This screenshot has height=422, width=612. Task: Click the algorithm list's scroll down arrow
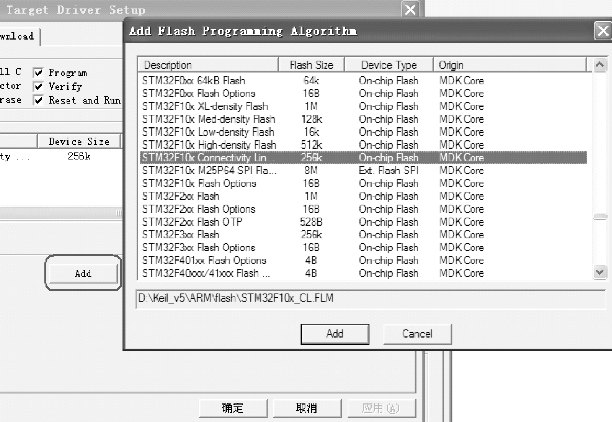[600, 272]
